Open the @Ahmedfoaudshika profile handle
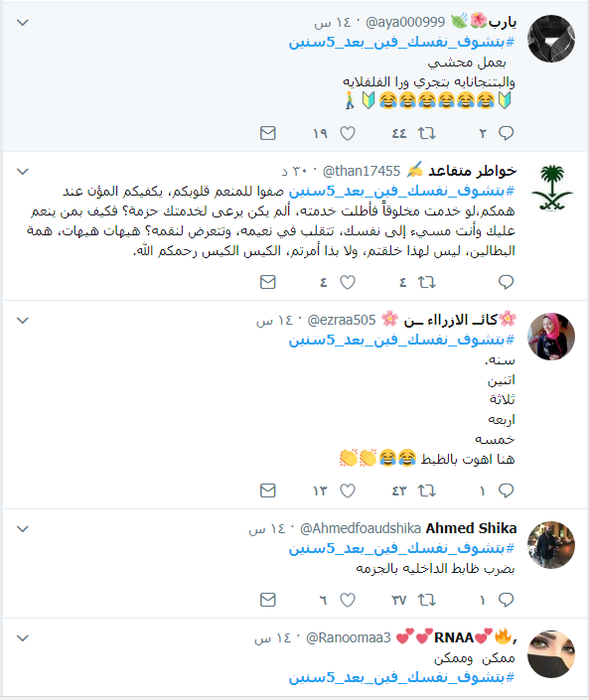Viewport: 589px width, 700px height. (361, 528)
